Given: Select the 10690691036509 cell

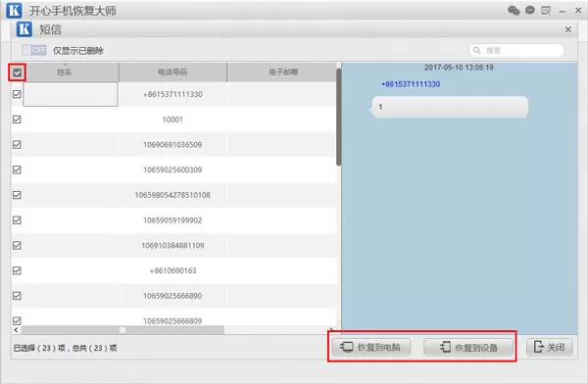Looking at the screenshot, I should 172,144.
